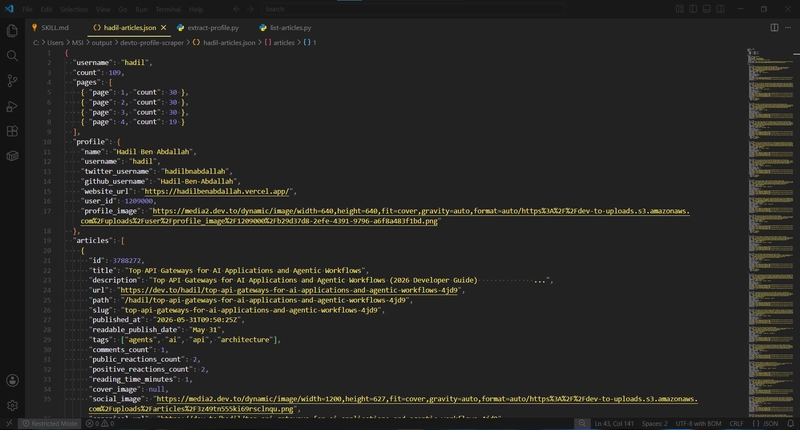
Task: Click the MSI breadcrumb segment
Action: coord(78,43)
